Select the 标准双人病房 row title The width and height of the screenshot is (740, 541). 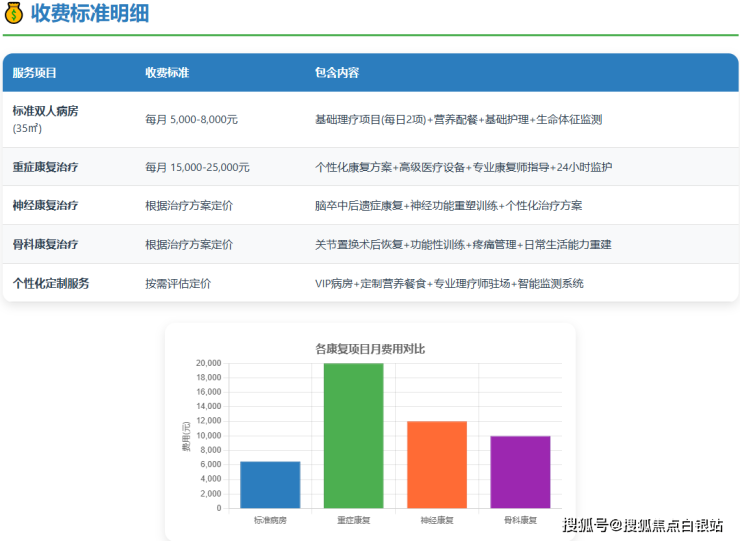coord(45,111)
